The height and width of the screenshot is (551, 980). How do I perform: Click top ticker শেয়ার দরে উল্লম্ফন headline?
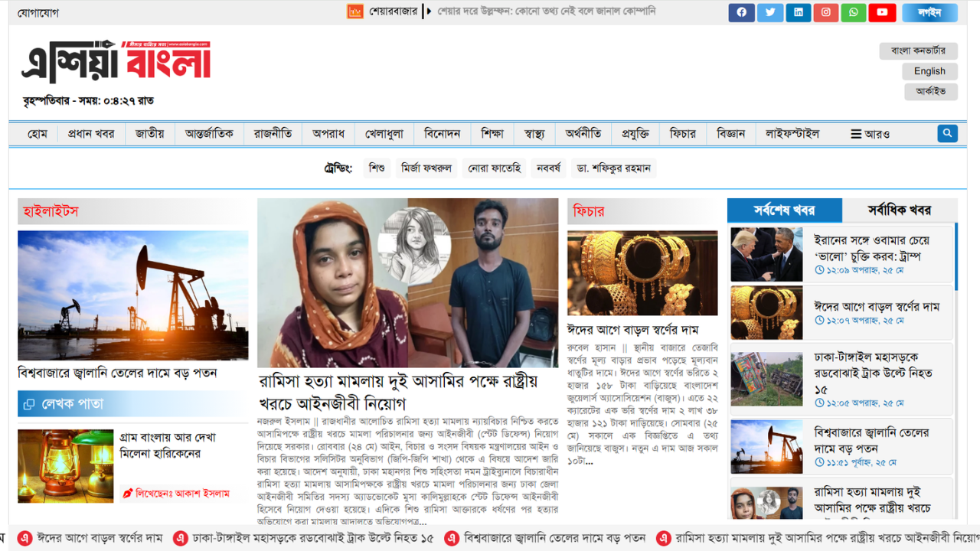pos(547,11)
